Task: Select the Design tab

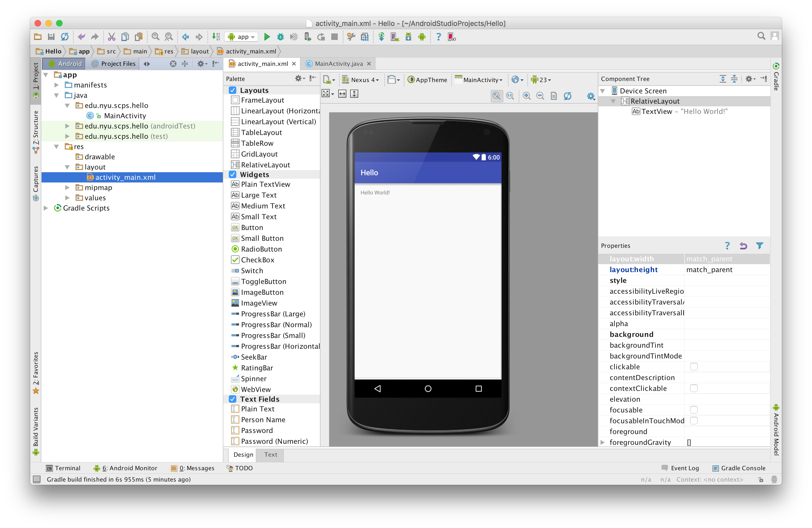Action: [x=243, y=455]
